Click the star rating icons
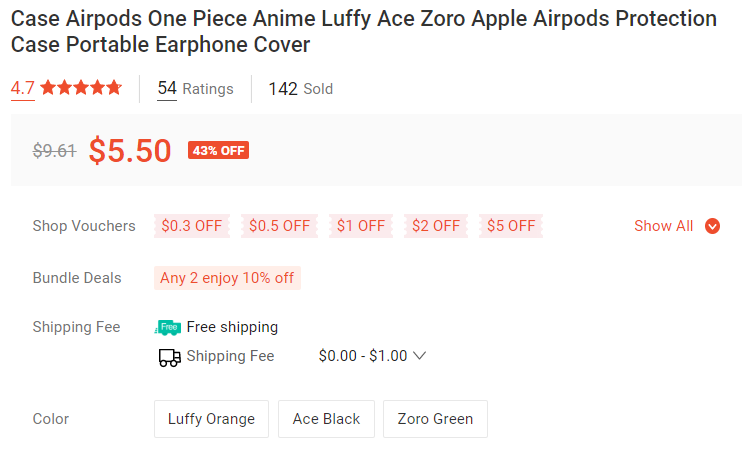This screenshot has width=742, height=451. click(81, 88)
